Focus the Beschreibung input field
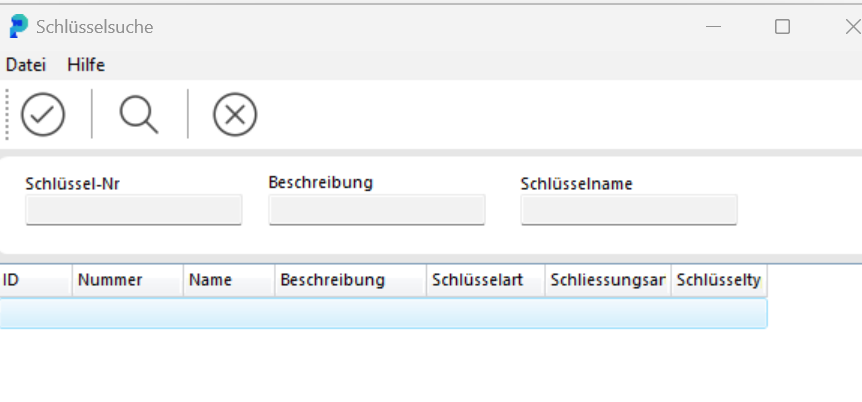 pos(377,210)
